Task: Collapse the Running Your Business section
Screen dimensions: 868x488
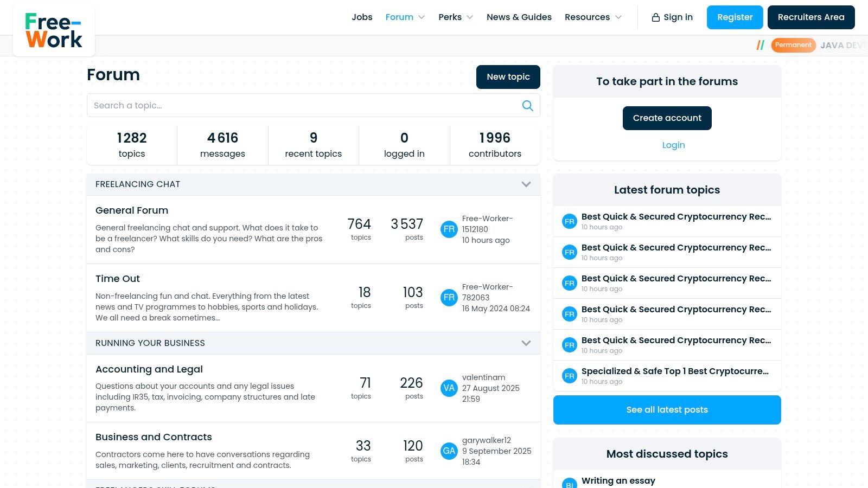Action: pyautogui.click(x=526, y=343)
